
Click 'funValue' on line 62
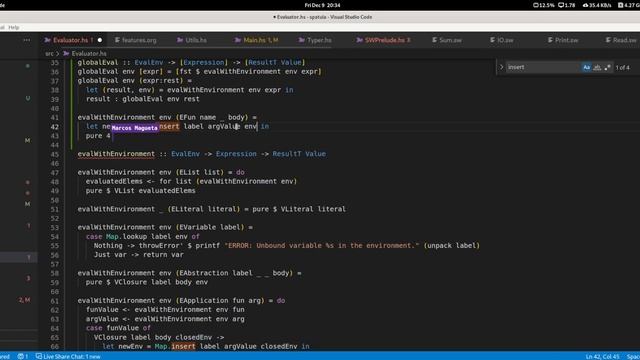coord(102,309)
